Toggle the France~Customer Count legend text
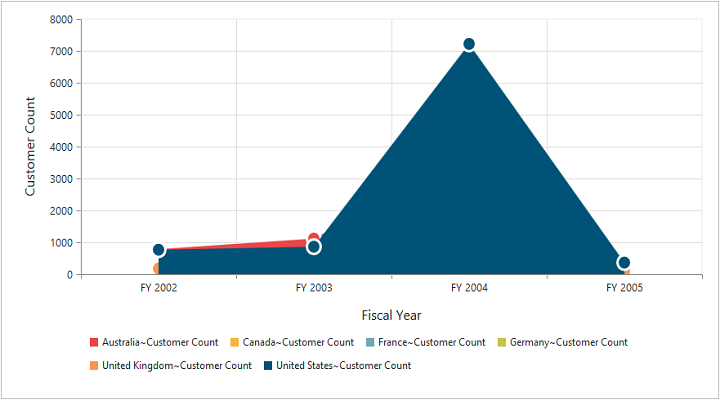720x400 pixels. 432,342
